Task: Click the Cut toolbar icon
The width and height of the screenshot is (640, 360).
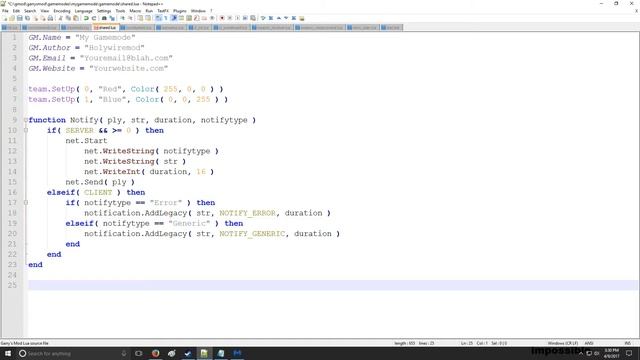Action: coord(60,18)
